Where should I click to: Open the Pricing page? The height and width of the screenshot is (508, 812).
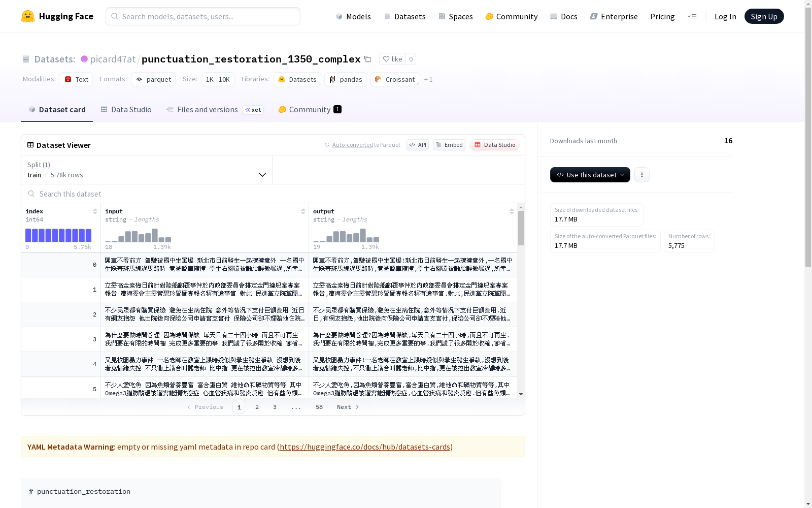(x=662, y=16)
